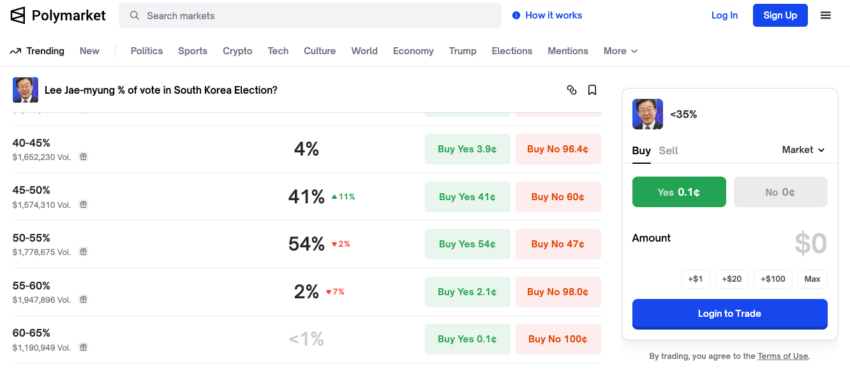850x371 pixels.
Task: Open the Market order type dropdown
Action: pos(803,150)
